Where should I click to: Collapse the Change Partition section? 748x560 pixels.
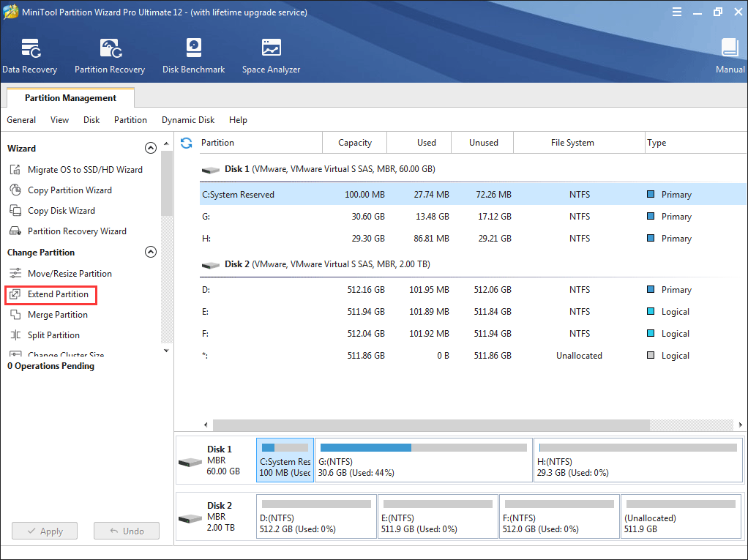point(150,252)
